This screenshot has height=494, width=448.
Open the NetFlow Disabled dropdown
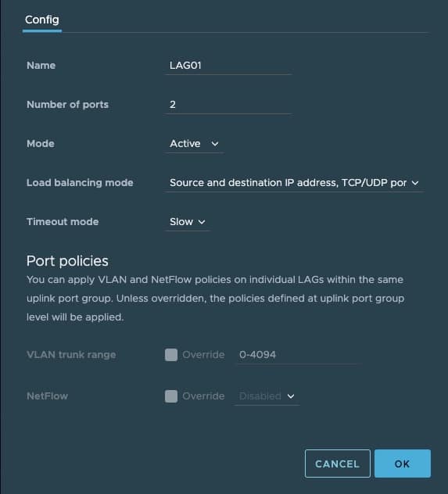[x=267, y=396]
